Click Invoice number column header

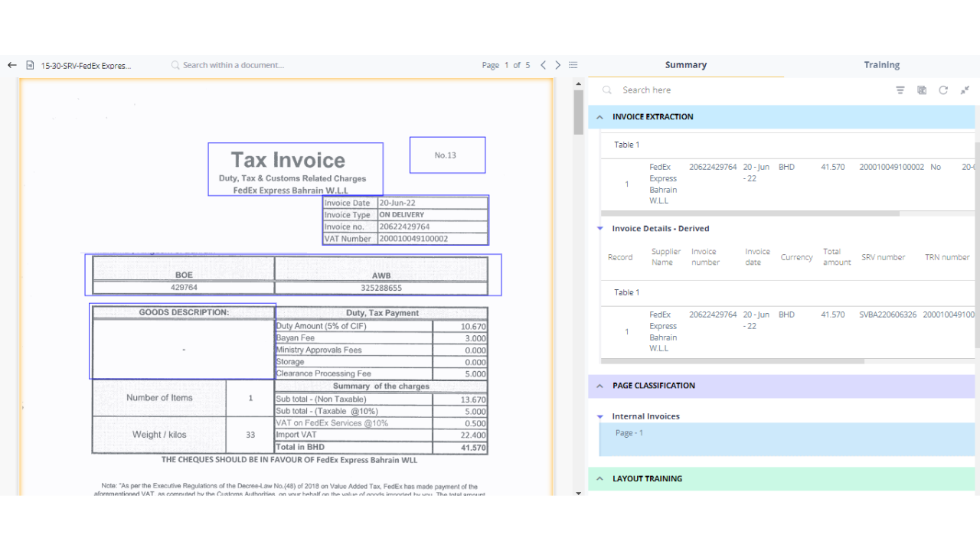tap(706, 257)
